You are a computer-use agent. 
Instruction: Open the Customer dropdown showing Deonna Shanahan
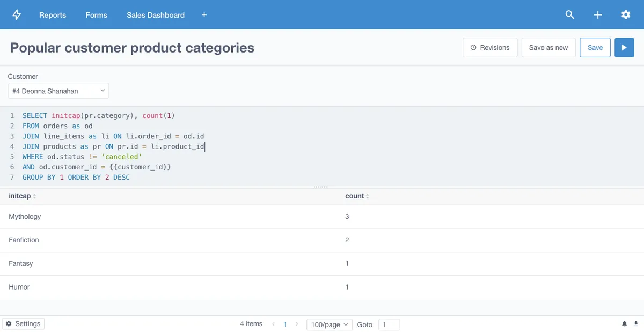click(x=58, y=91)
